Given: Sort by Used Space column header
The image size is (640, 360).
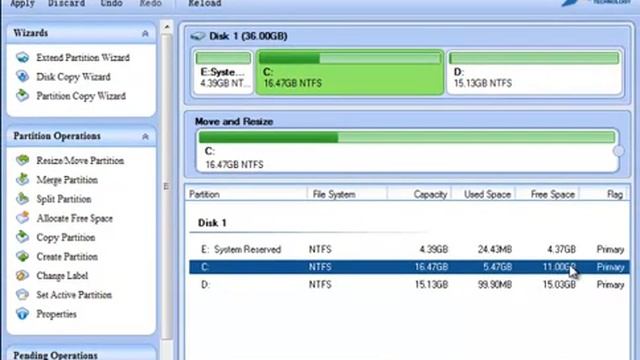Looking at the screenshot, I should coord(484,194).
